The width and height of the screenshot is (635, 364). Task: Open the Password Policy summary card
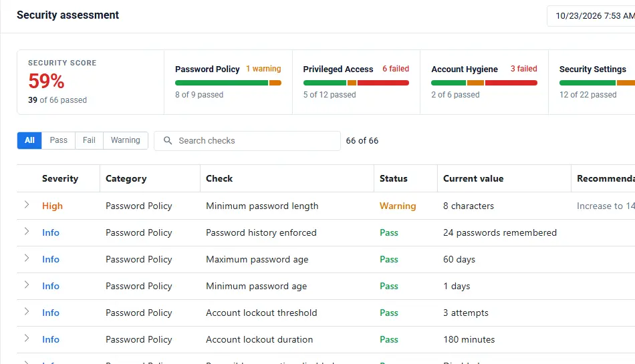[x=228, y=82]
